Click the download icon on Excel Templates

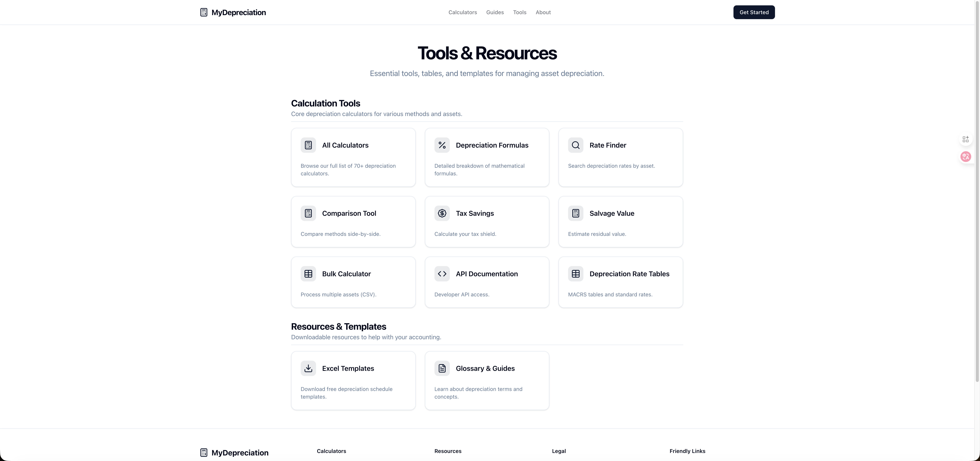(x=308, y=368)
